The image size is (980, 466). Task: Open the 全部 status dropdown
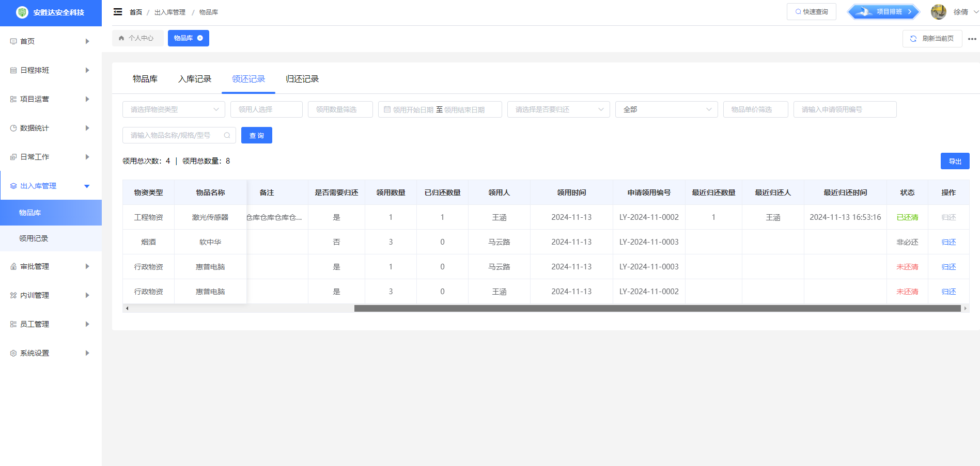click(666, 109)
